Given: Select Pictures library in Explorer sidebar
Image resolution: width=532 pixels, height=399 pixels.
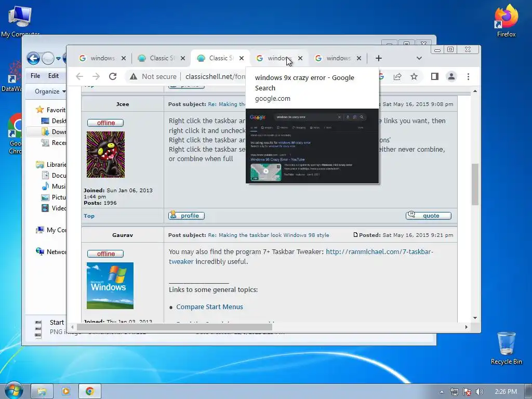Looking at the screenshot, I should click(x=54, y=197).
